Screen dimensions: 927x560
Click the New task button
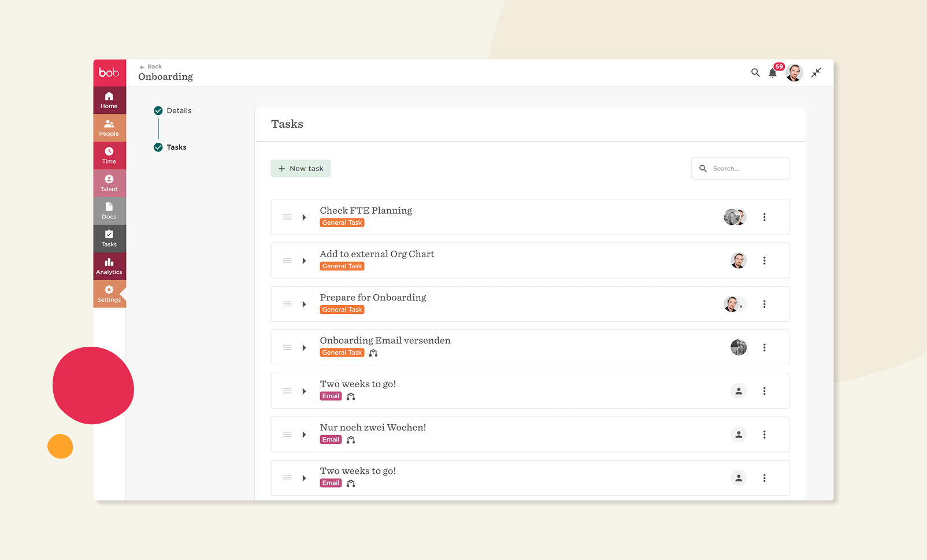(301, 169)
